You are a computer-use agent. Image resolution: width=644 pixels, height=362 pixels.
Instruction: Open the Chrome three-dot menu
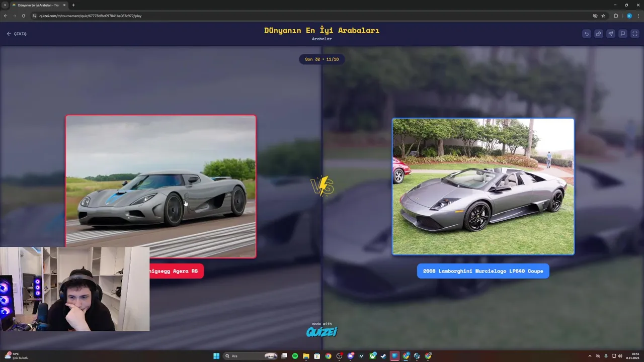(x=638, y=16)
